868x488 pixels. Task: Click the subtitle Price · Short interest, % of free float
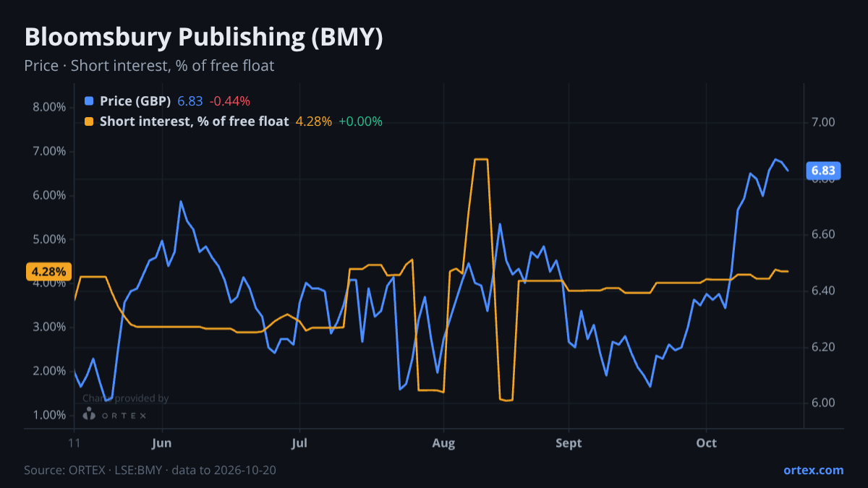pyautogui.click(x=149, y=66)
